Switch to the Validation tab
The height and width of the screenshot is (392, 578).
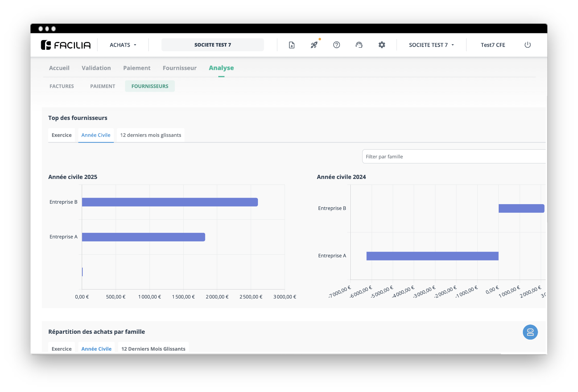(96, 68)
